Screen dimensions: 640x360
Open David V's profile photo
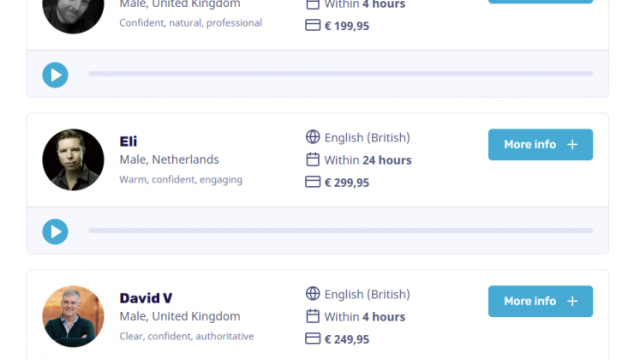[73, 316]
